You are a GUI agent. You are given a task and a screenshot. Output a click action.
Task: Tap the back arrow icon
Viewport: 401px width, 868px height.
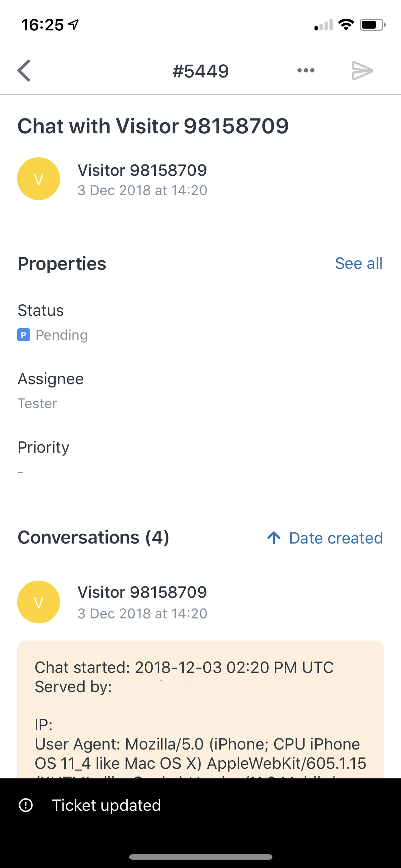[24, 71]
